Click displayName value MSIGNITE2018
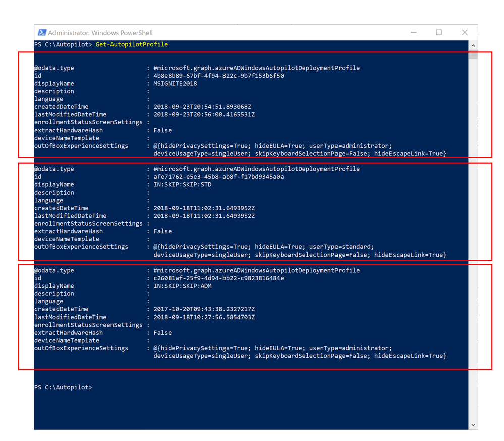The height and width of the screenshot is (441, 504). tap(175, 84)
